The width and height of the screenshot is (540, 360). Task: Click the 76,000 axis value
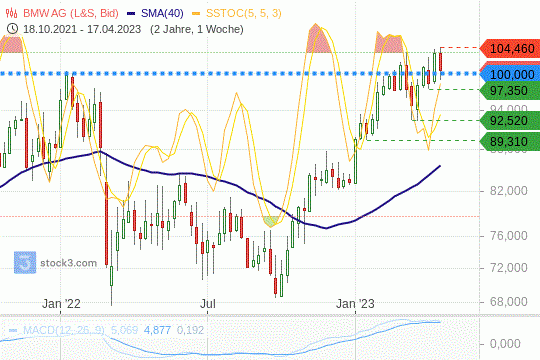[509, 236]
